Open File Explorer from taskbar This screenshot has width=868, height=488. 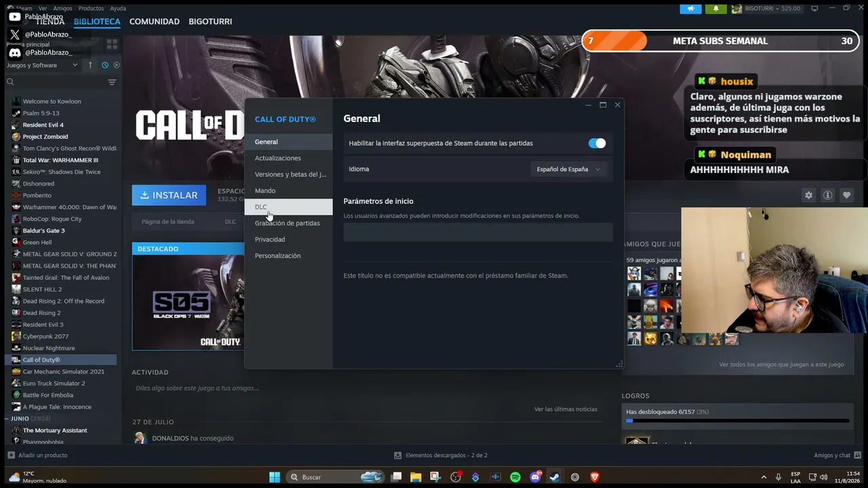coord(416,477)
